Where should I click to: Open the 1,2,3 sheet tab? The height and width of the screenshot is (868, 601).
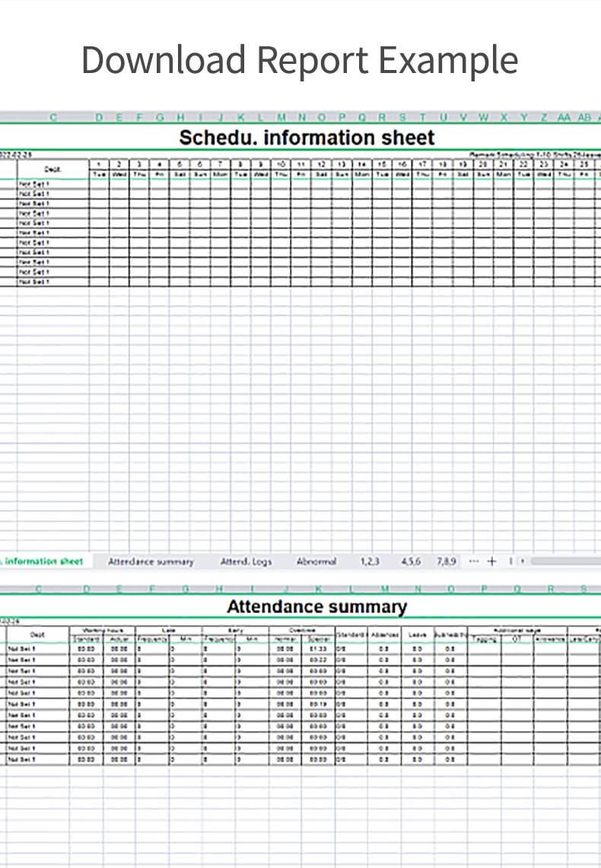pos(370,561)
